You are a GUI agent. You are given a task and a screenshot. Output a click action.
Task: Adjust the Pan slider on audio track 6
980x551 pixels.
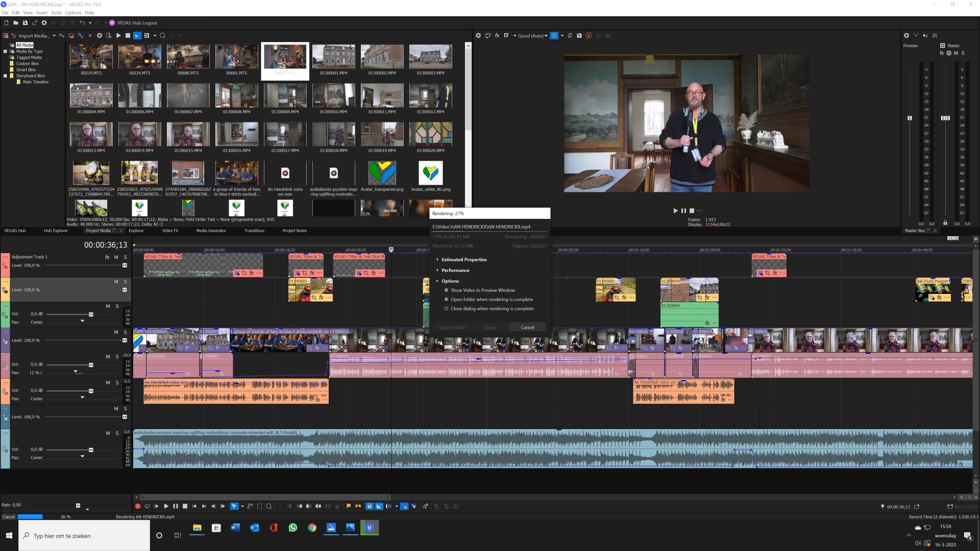[x=82, y=397]
